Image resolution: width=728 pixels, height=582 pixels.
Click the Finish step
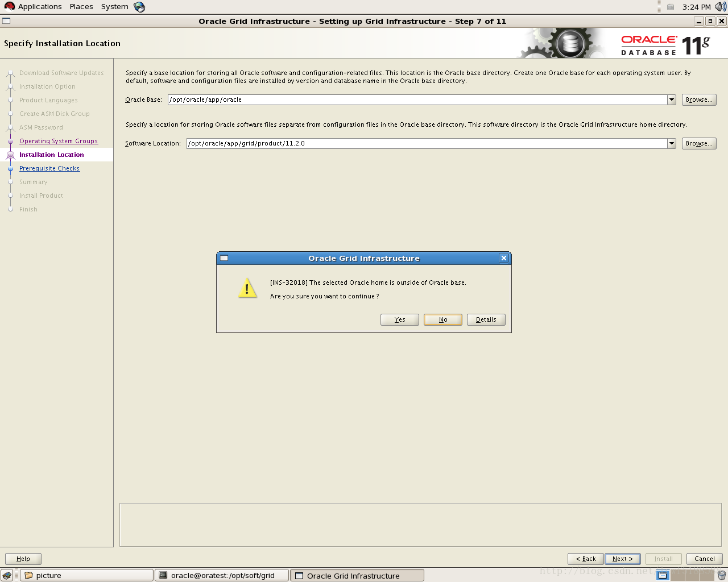[x=28, y=209]
